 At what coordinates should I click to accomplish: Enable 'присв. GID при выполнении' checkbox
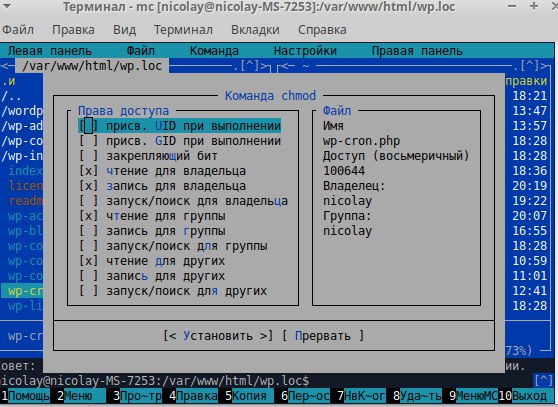coord(88,141)
